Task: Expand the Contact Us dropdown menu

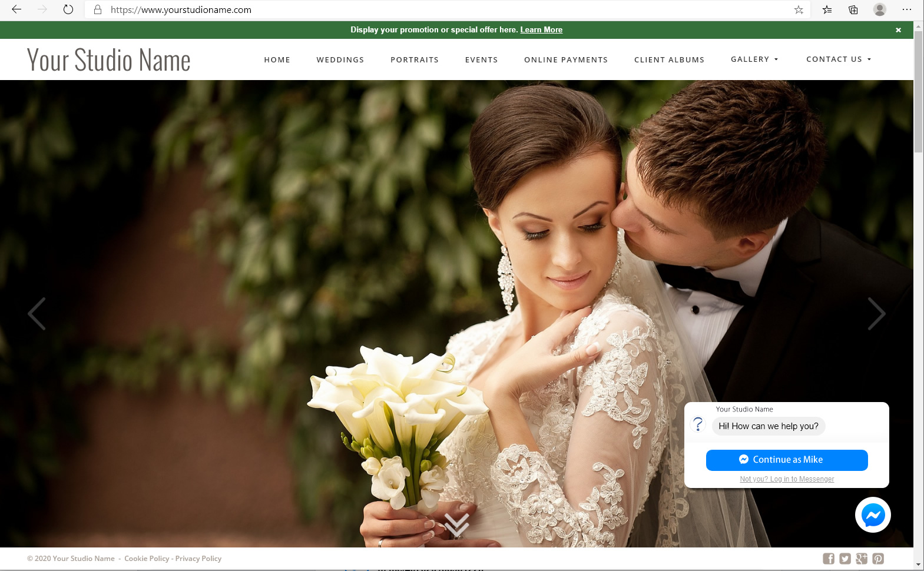Action: (x=839, y=59)
